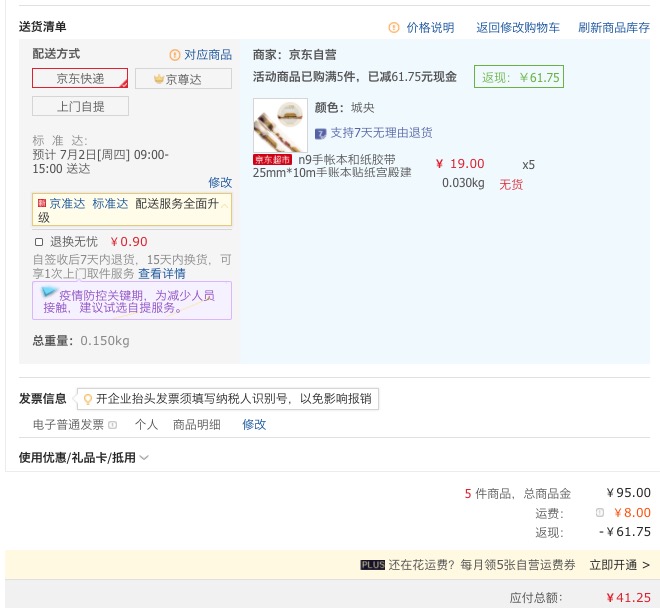Click the 7-day return icon
Image resolution: width=660 pixels, height=608 pixels.
click(320, 134)
